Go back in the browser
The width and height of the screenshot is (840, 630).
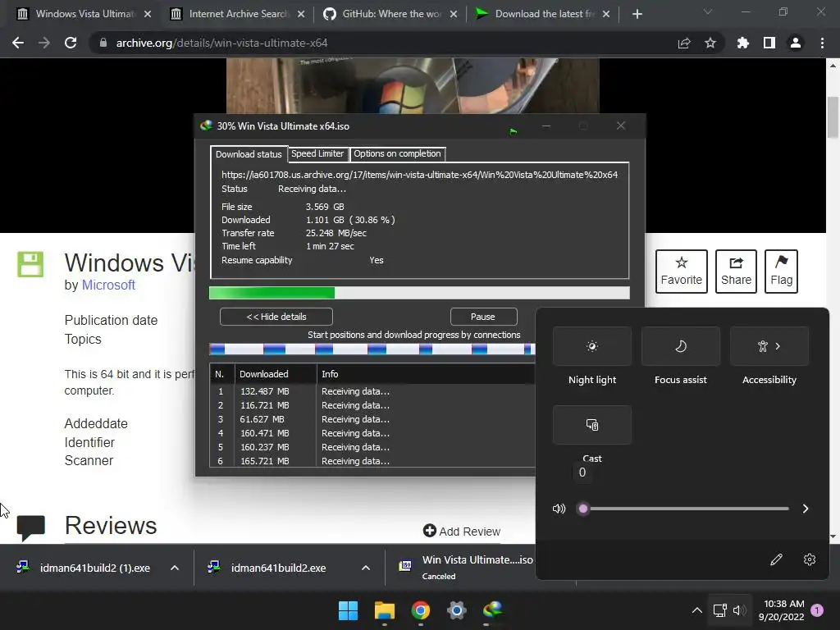pyautogui.click(x=18, y=43)
